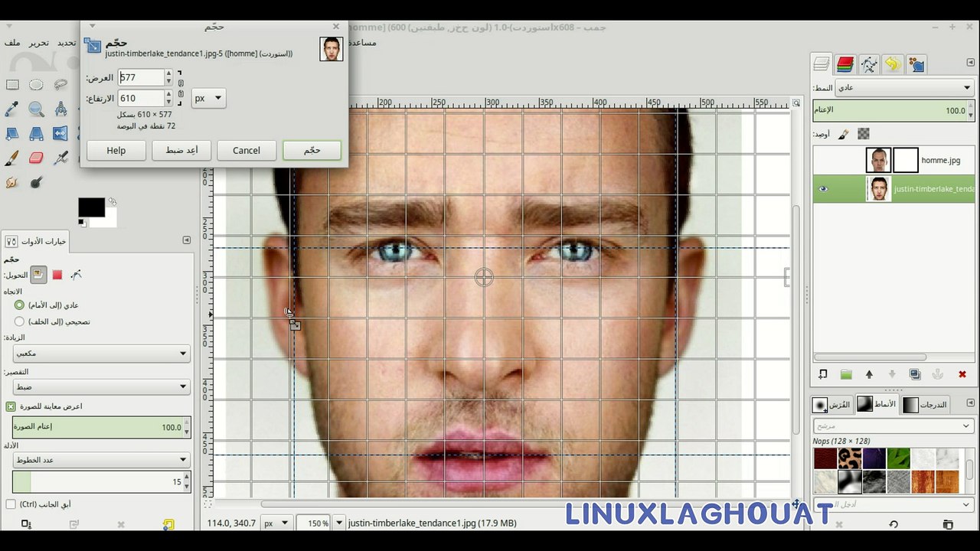Duplicate the current layer icon
Viewport: 980px width, 551px height.
(x=915, y=374)
